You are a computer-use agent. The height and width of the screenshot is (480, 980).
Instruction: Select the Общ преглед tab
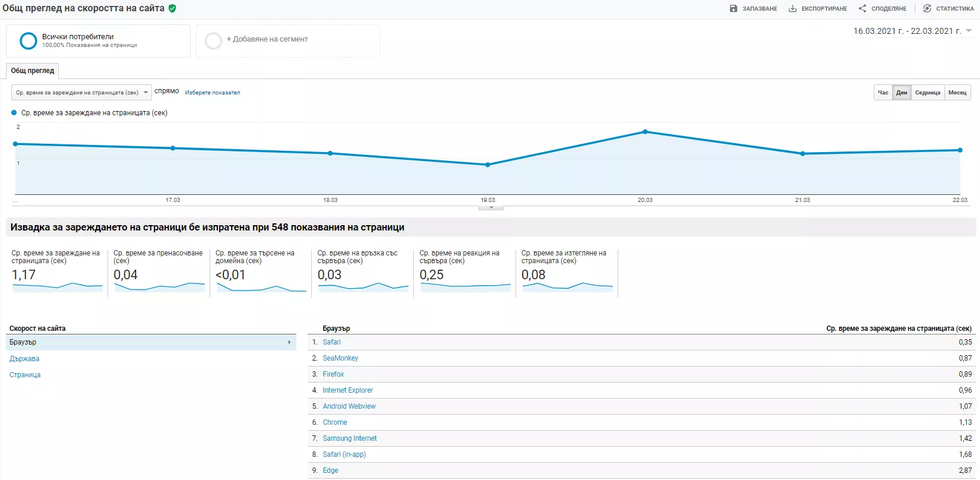33,71
